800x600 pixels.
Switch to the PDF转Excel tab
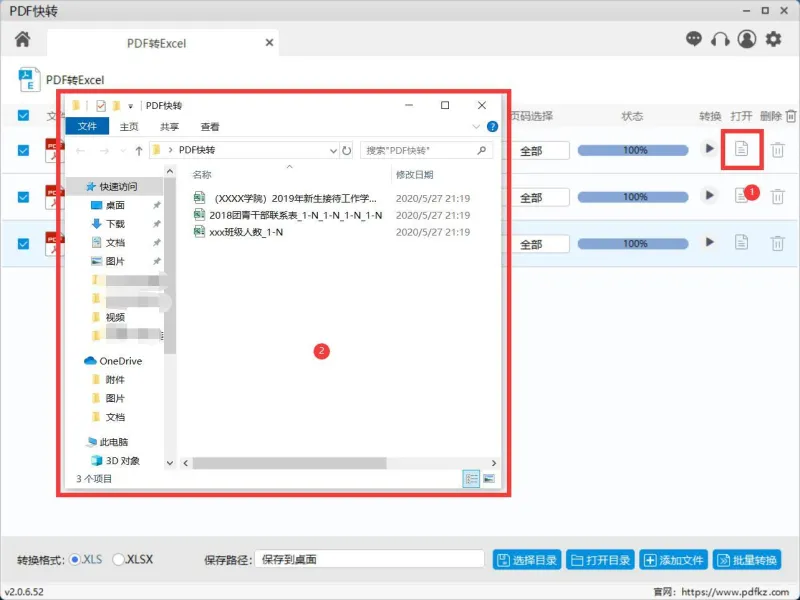(157, 43)
